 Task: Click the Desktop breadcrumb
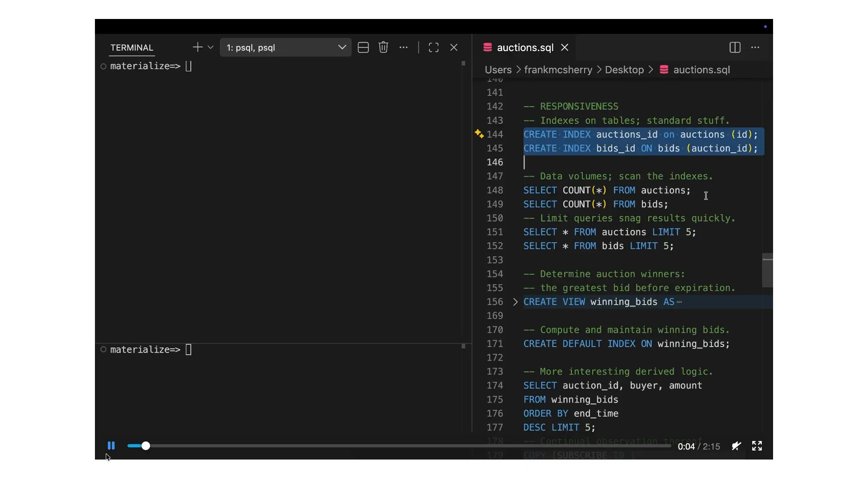[624, 70]
